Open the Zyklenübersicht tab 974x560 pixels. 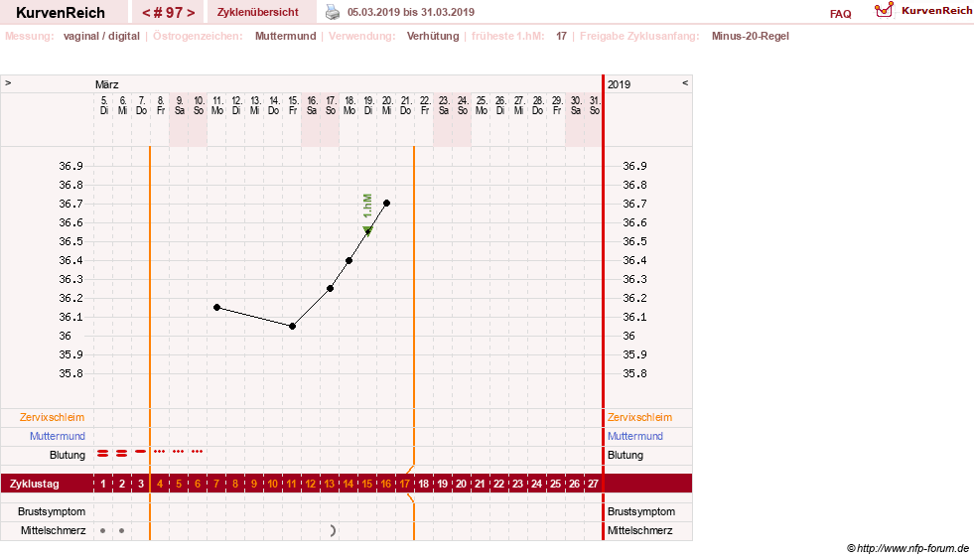(x=258, y=12)
